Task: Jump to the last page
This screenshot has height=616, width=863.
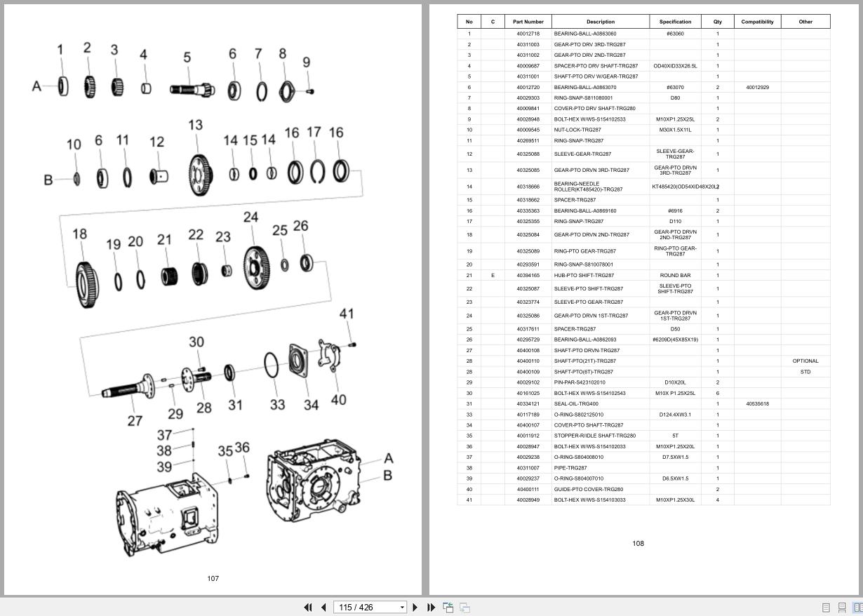Action: click(x=431, y=607)
